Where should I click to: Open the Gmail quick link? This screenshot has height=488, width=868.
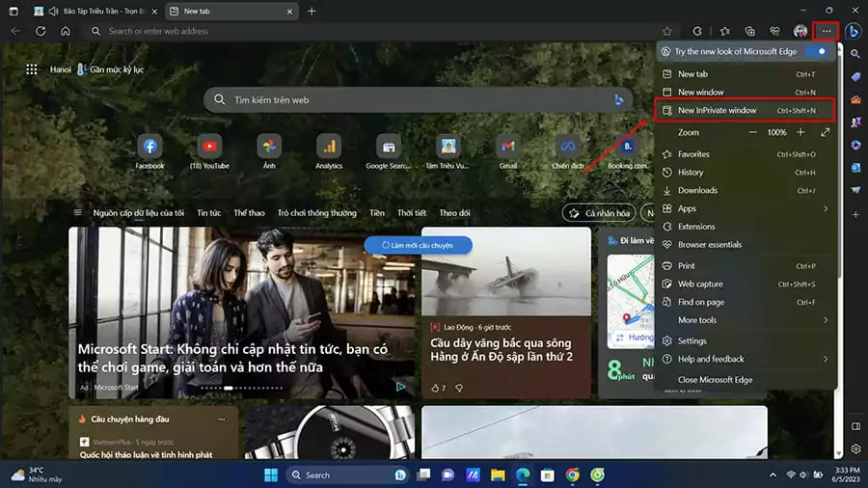pyautogui.click(x=508, y=151)
